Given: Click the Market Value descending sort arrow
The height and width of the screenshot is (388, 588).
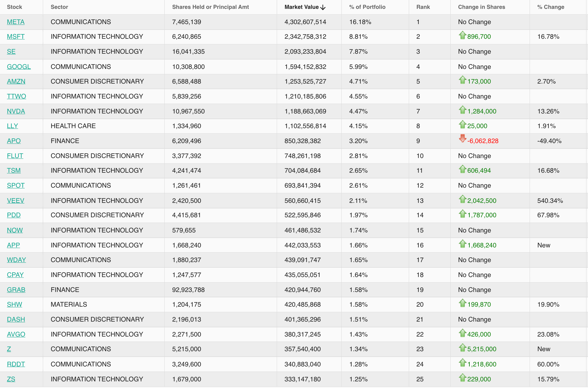Looking at the screenshot, I should [x=323, y=7].
